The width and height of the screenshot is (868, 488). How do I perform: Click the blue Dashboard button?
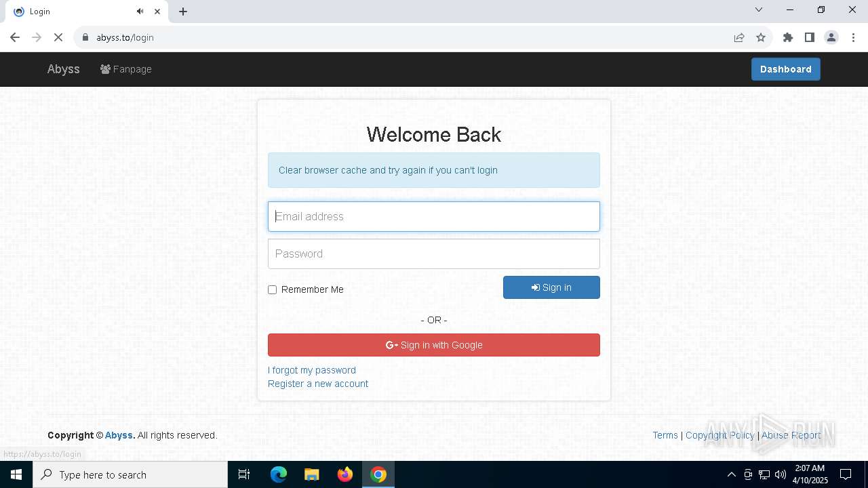(x=785, y=69)
